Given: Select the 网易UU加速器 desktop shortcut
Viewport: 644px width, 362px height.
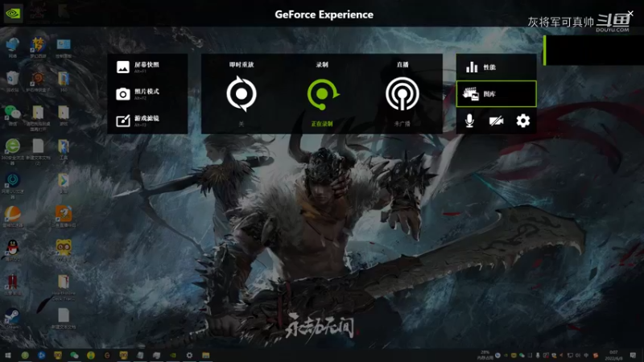Looking at the screenshot, I should click(x=13, y=186).
